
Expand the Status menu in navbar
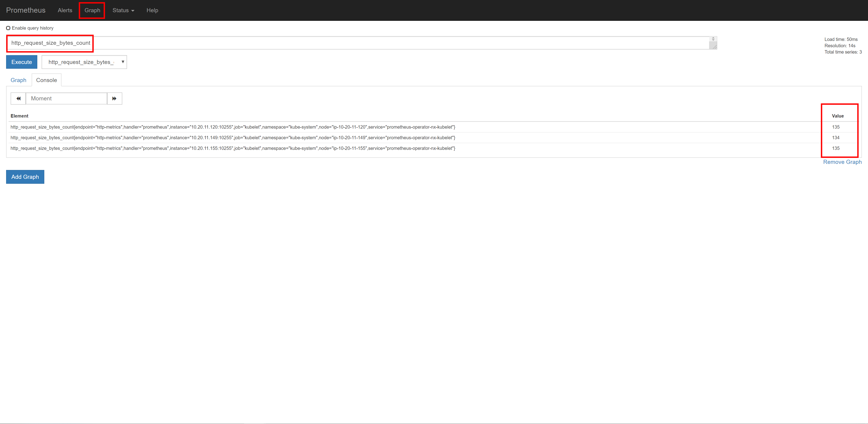tap(123, 10)
